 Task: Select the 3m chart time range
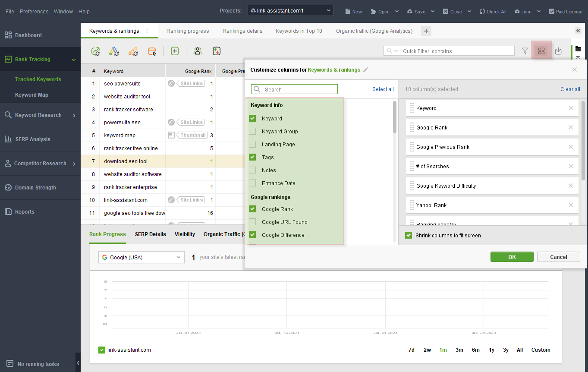click(459, 350)
